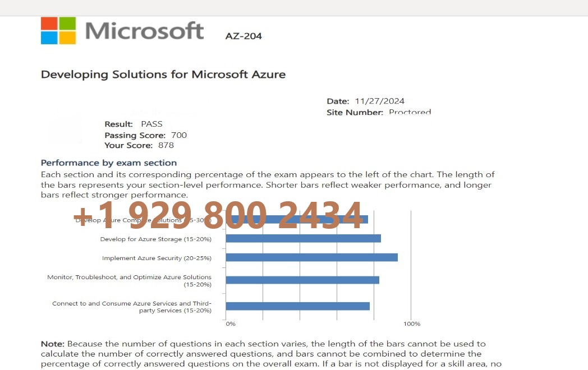Click the PASS result value
588x370 pixels.
pos(151,124)
